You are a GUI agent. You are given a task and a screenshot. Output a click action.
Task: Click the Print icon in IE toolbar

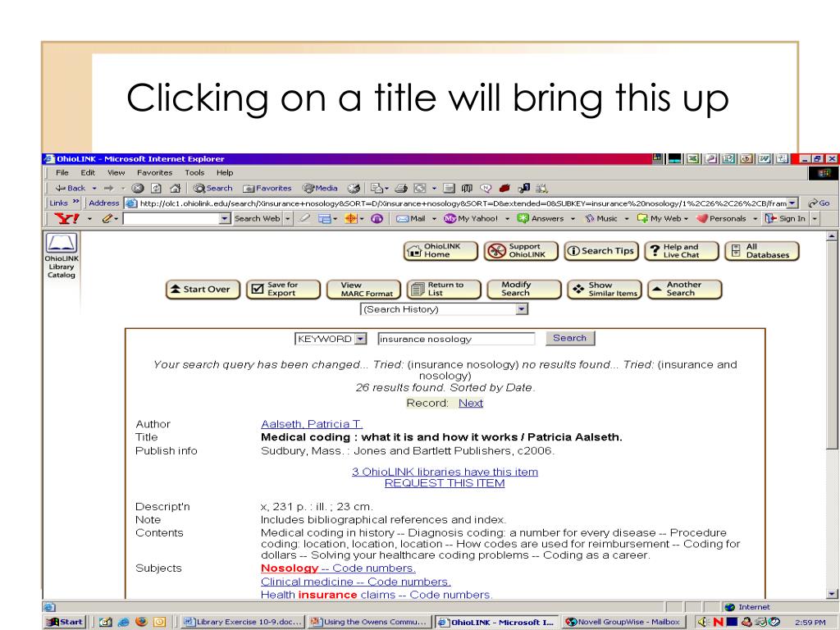pos(401,188)
